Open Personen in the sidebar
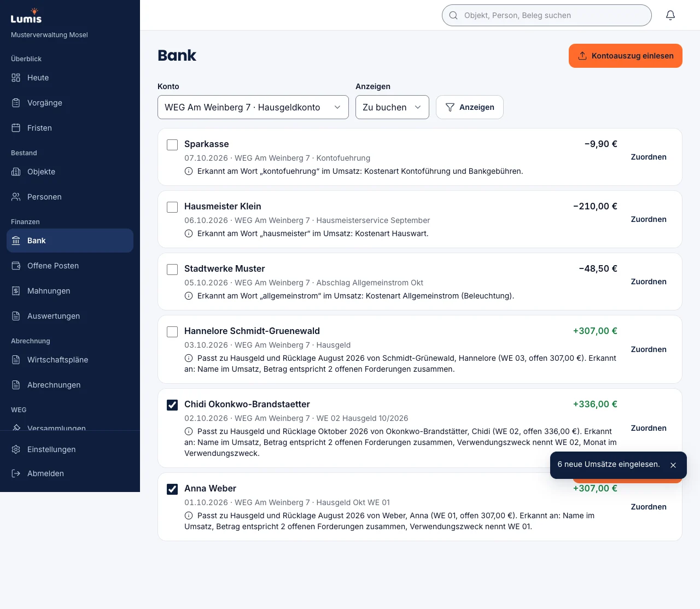Viewport: 700px width, 609px height. 70,197
